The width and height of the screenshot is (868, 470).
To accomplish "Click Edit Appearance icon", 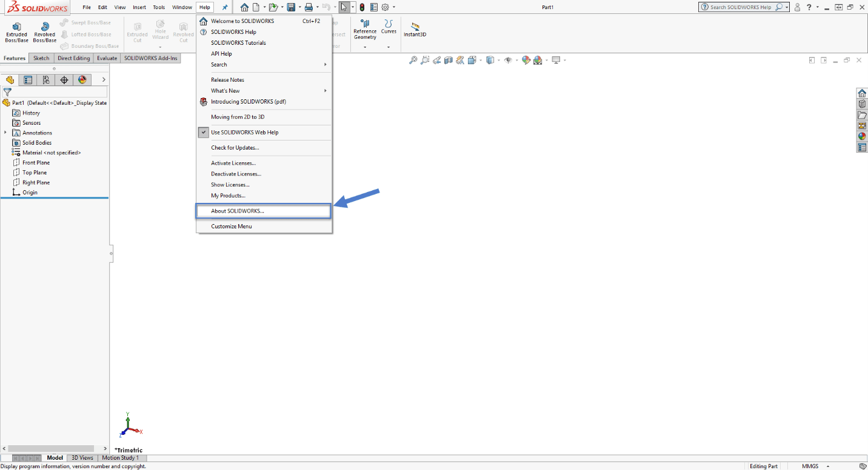I will pyautogui.click(x=526, y=60).
